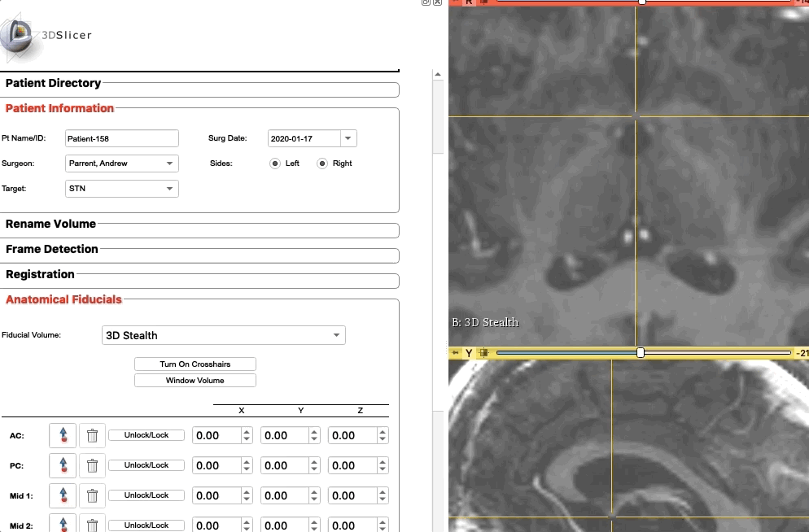
Task: Click the Pt Name/ID input field
Action: (x=122, y=138)
